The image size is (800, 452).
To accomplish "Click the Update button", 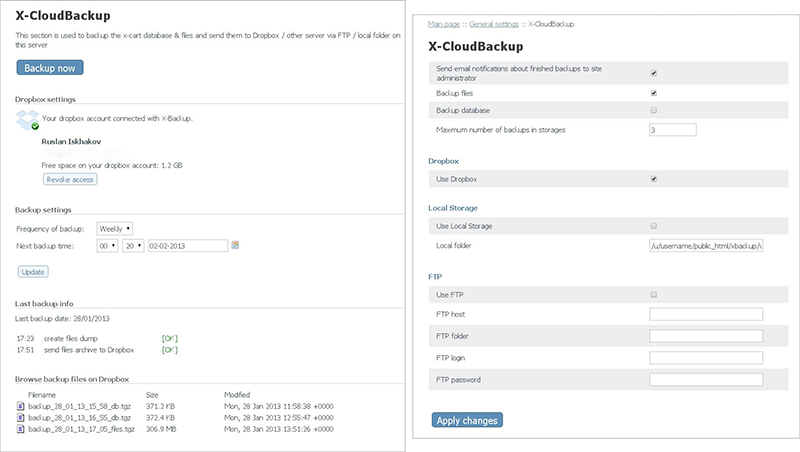I will pos(33,272).
